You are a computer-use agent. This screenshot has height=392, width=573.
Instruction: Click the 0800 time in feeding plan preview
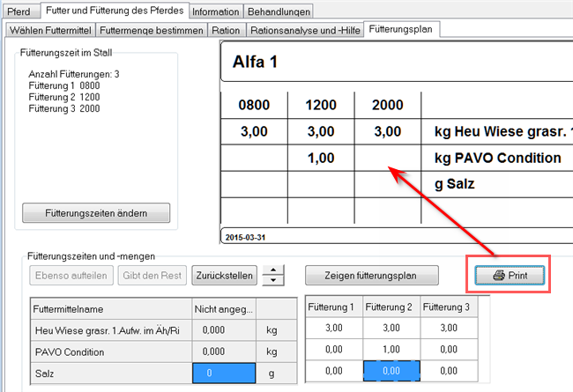(x=254, y=105)
